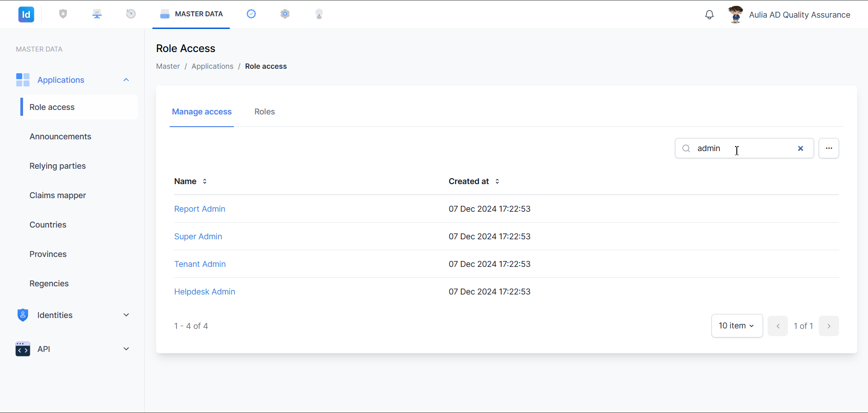Open the 10 item page size dropdown
The height and width of the screenshot is (413, 868).
(x=737, y=326)
